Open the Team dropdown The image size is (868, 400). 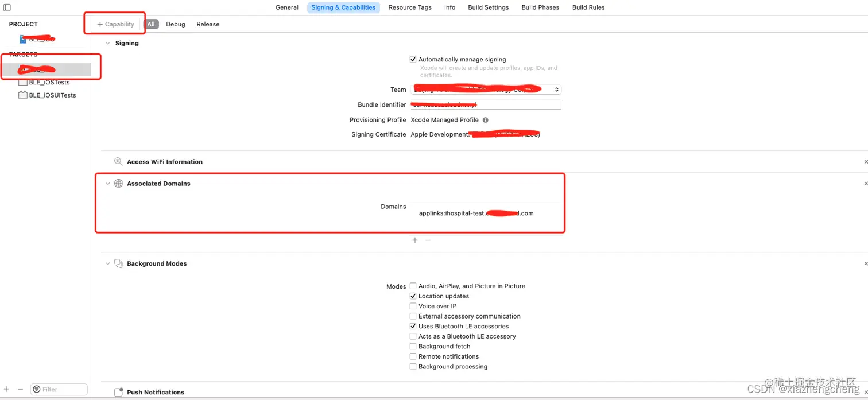pos(486,90)
